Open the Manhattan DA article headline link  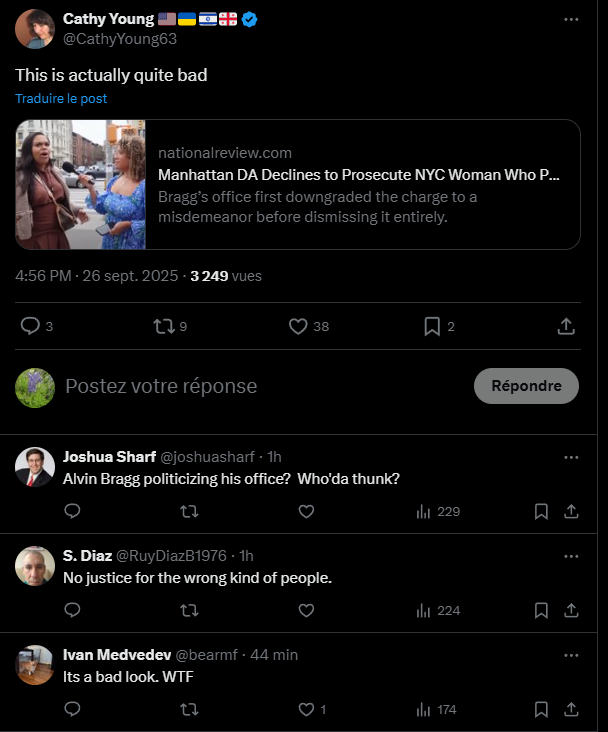pyautogui.click(x=359, y=174)
